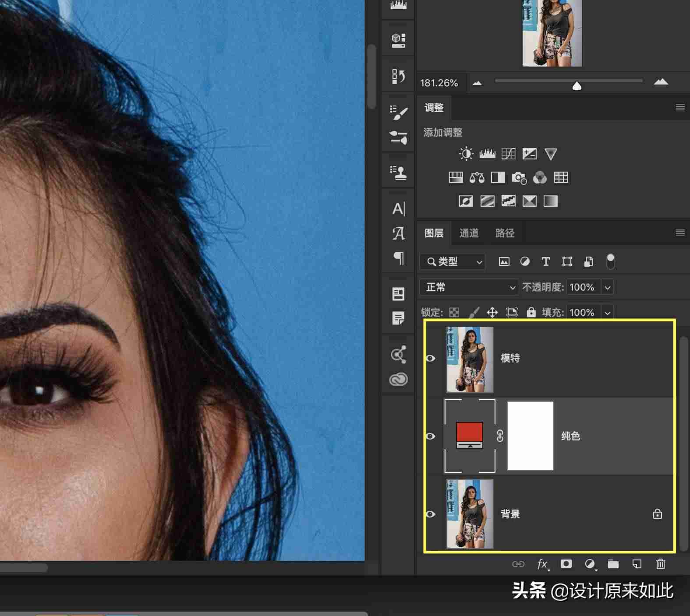Image resolution: width=690 pixels, height=616 pixels.
Task: Open the 不透明度 opacity dropdown arrow
Action: 607,288
